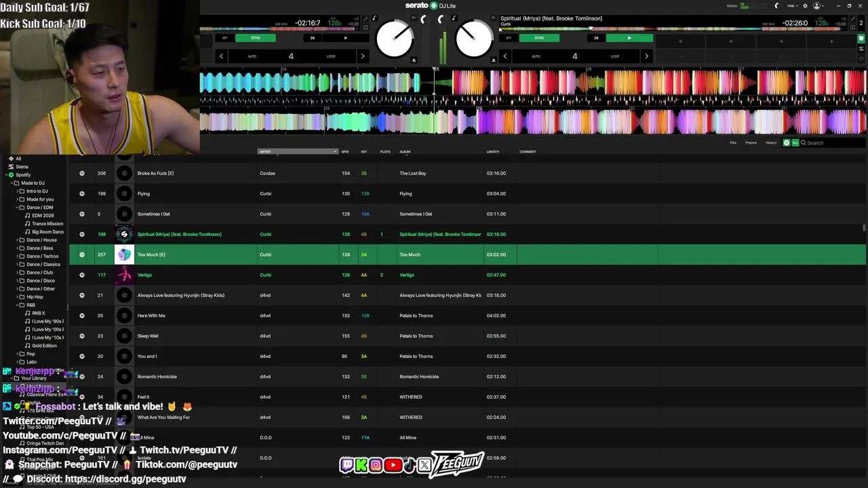This screenshot has height=488, width=868.
Task: Collapse the R&B folder
Action: click(17, 305)
